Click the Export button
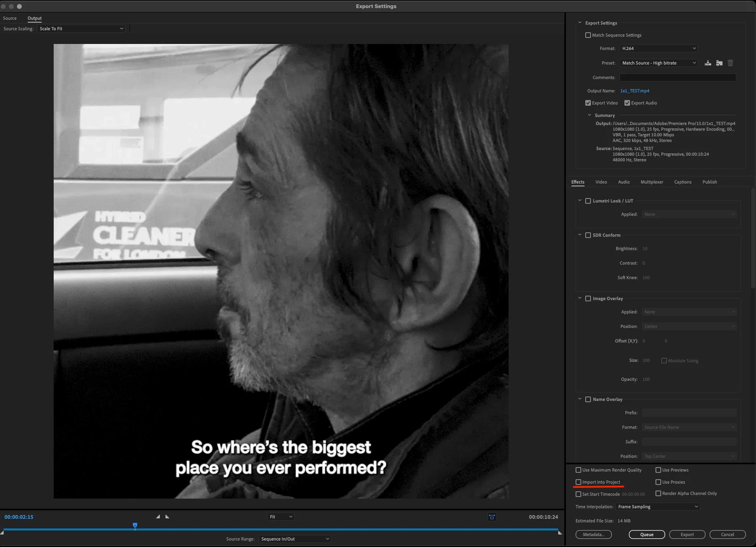756x547 pixels. pyautogui.click(x=687, y=534)
